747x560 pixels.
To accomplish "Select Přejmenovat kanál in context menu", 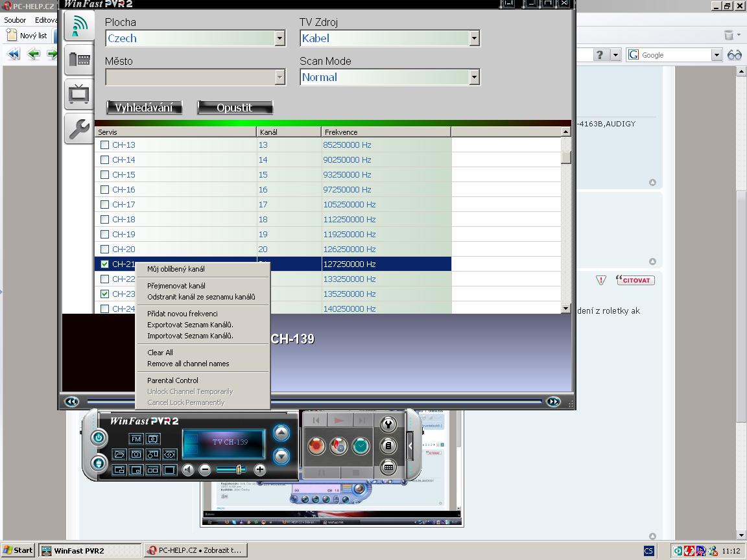I will point(176,286).
